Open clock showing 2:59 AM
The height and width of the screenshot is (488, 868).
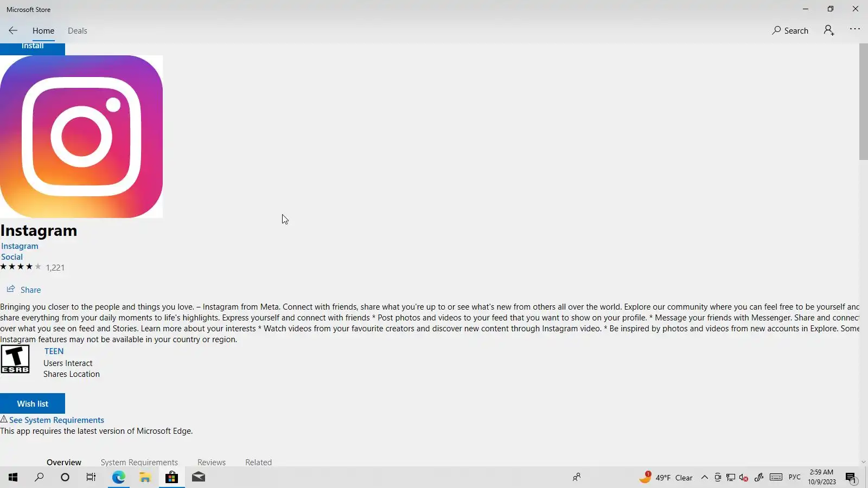(x=821, y=477)
